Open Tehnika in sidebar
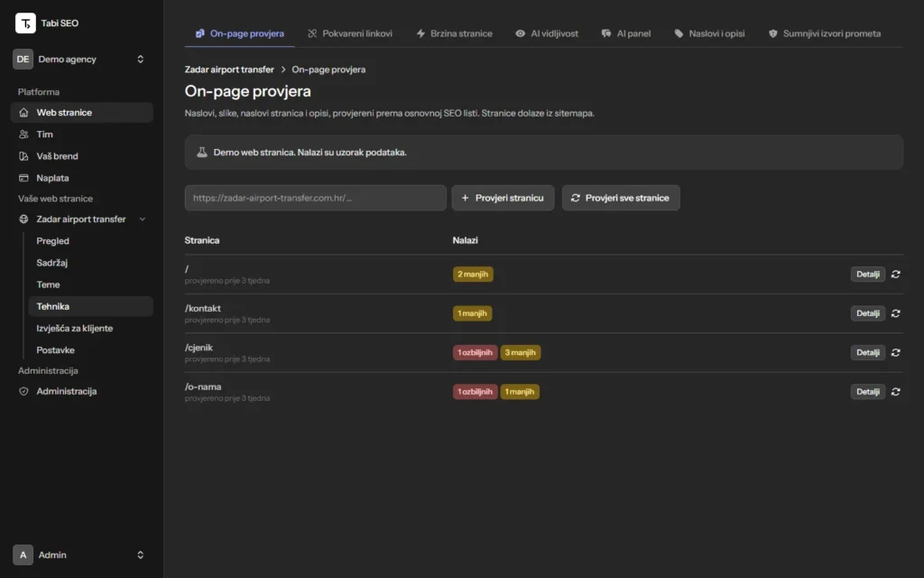This screenshot has width=924, height=578. [x=91, y=307]
